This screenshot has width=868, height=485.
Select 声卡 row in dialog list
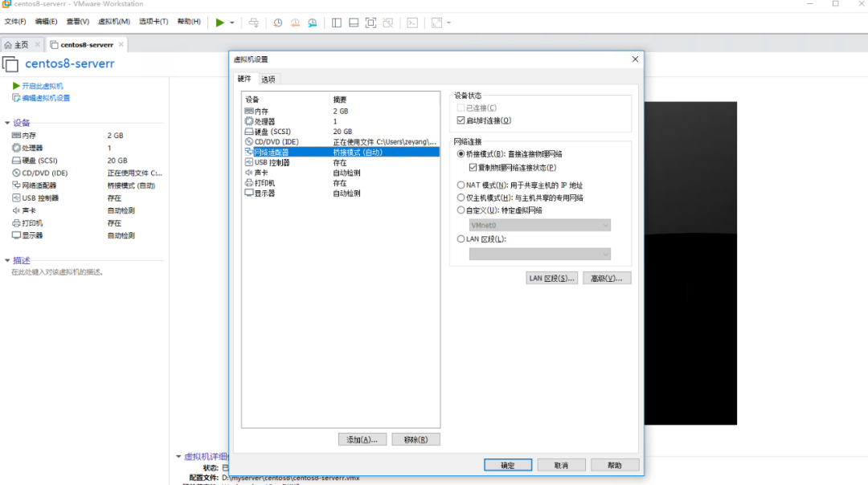(341, 173)
